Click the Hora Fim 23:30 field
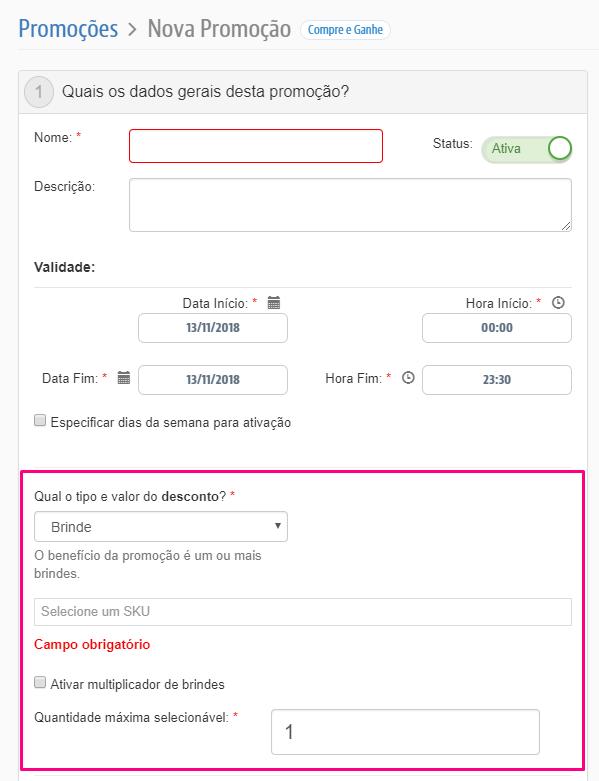This screenshot has height=781, width=599. click(x=497, y=380)
